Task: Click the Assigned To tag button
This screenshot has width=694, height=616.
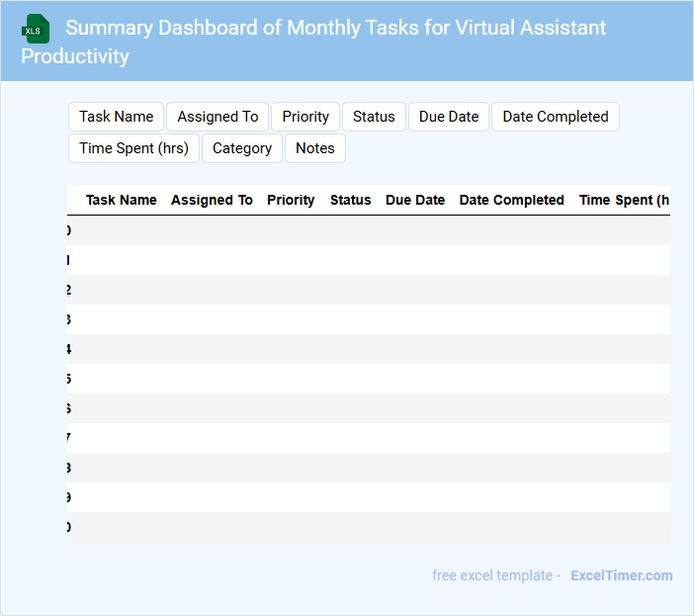Action: click(217, 117)
